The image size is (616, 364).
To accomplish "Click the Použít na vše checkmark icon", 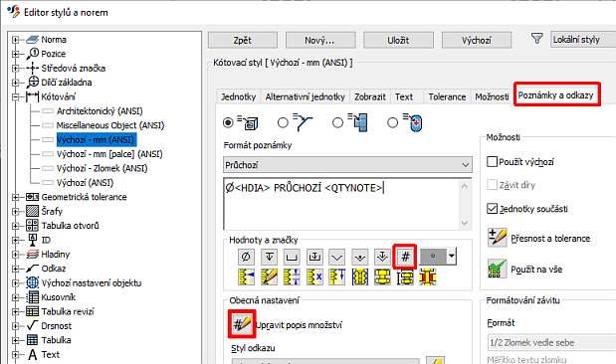I will 497,269.
